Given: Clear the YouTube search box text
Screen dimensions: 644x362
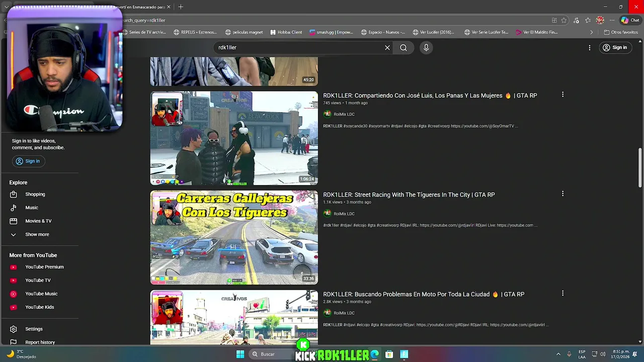Looking at the screenshot, I should (387, 47).
